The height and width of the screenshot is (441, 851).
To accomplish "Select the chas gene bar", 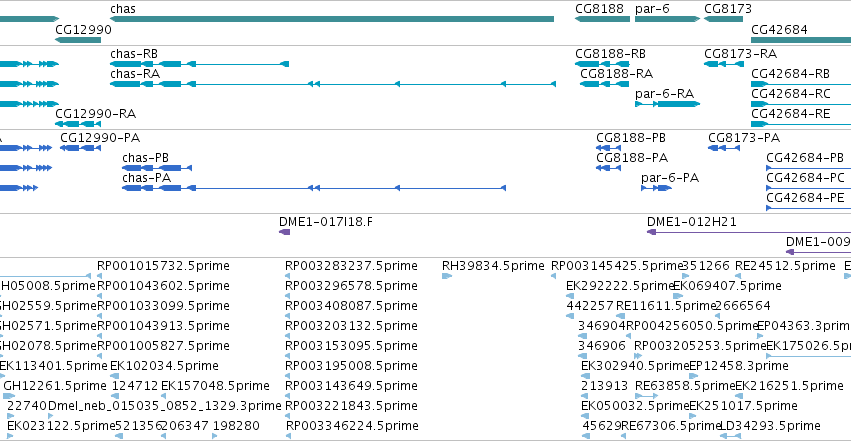I will click(x=332, y=20).
